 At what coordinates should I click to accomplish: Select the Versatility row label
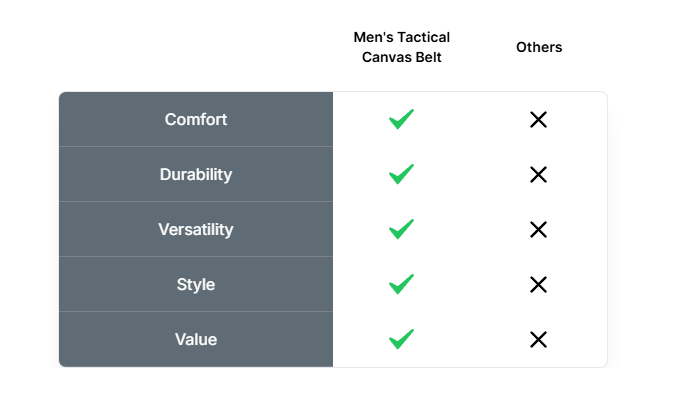pyautogui.click(x=196, y=230)
